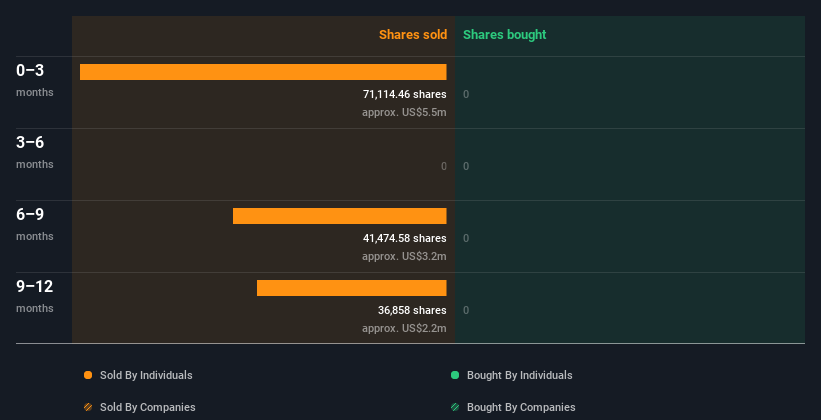This screenshot has height=420, width=821.
Task: Click the approx. US$3.2m text
Action: coord(404,256)
